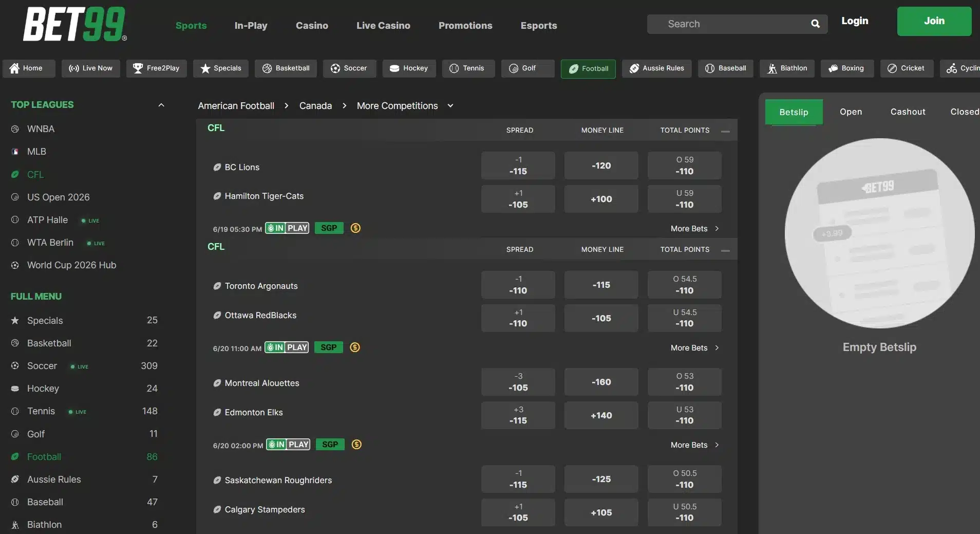The height and width of the screenshot is (534, 980).
Task: Switch to the Cashout tab
Action: [908, 112]
